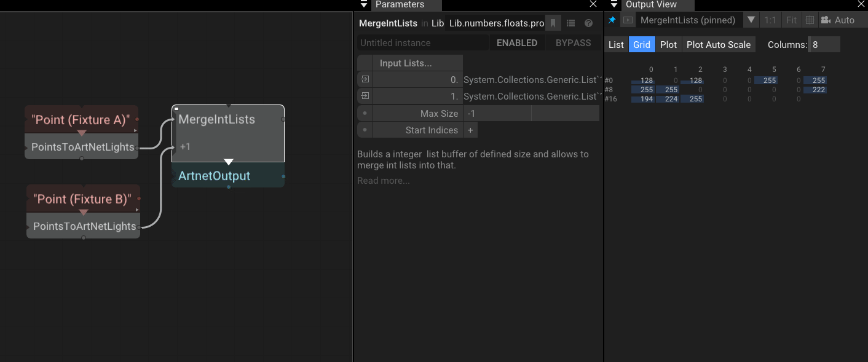868x362 pixels.
Task: Click the input icon for list 1
Action: pos(365,96)
